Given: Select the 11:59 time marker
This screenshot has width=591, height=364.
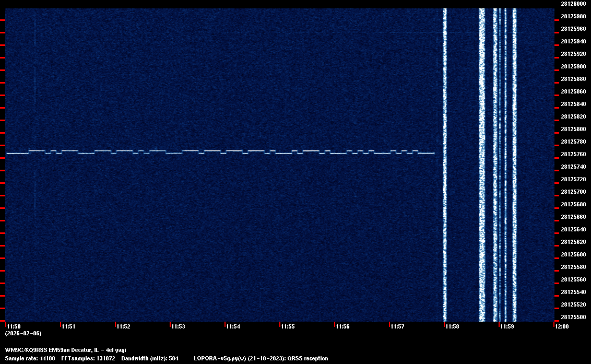Looking at the screenshot, I should (507, 326).
